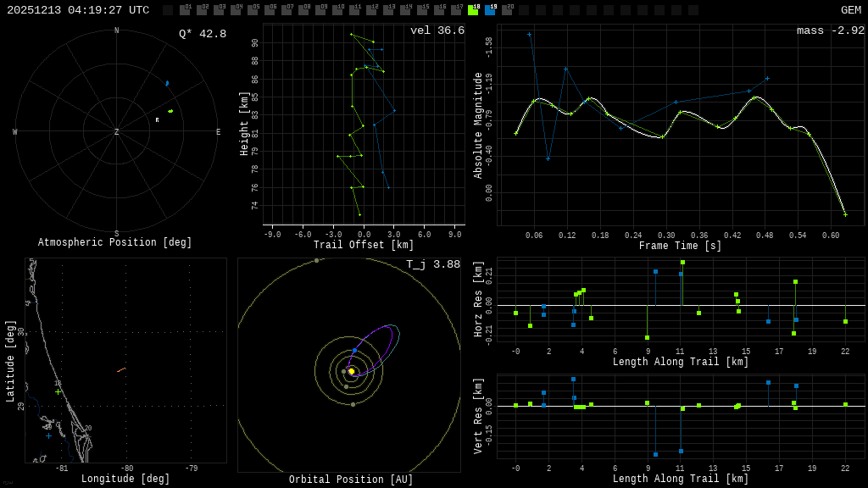Select station 15 indicator box

(422, 10)
